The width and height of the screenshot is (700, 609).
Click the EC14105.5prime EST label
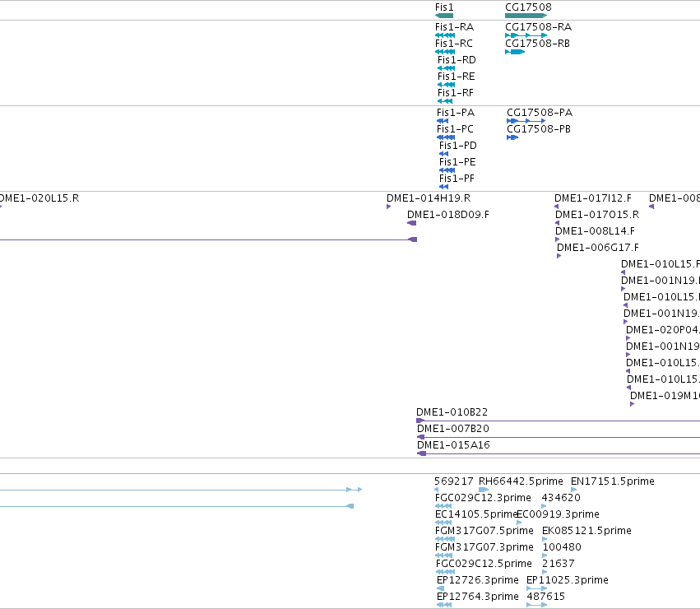(x=476, y=514)
